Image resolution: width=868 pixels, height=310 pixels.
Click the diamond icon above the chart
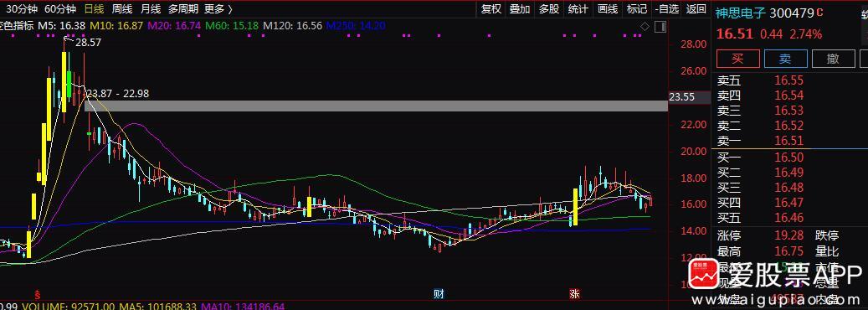pos(645,26)
